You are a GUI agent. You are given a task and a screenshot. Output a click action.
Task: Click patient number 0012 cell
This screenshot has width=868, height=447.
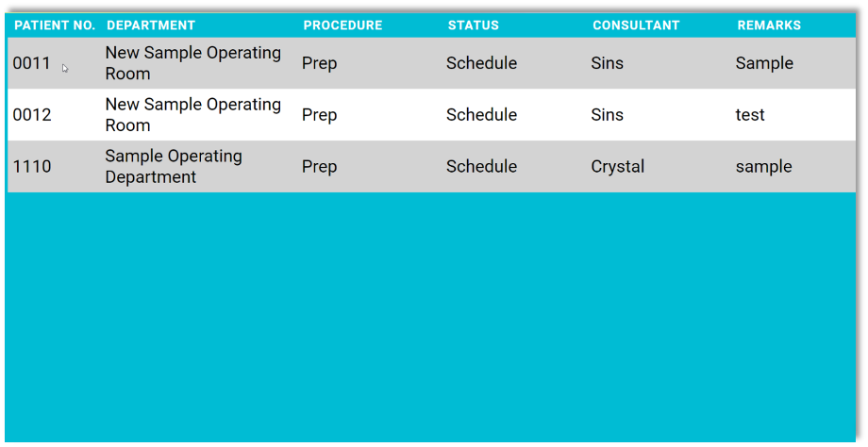pyautogui.click(x=32, y=115)
